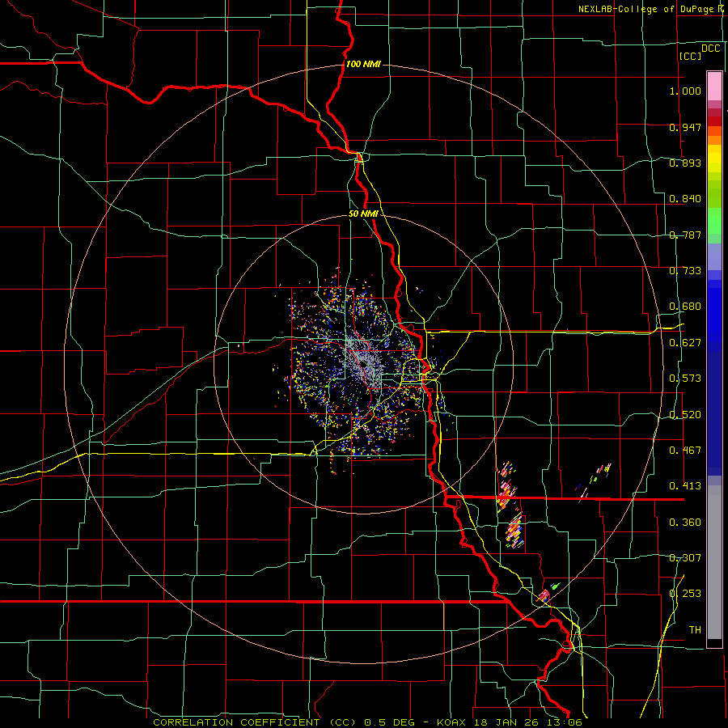This screenshot has height=728, width=728.
Task: Select the 0.413 scale value
Action: 685,486
